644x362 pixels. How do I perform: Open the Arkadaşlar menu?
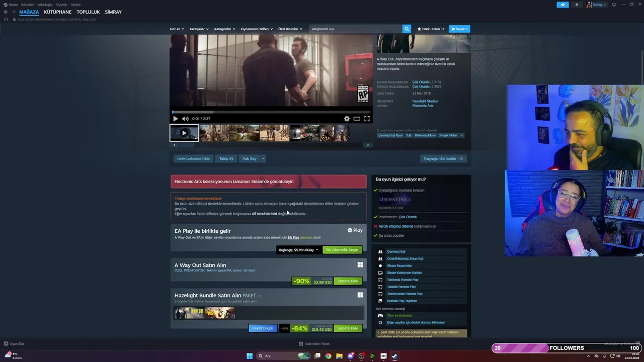[x=45, y=5]
